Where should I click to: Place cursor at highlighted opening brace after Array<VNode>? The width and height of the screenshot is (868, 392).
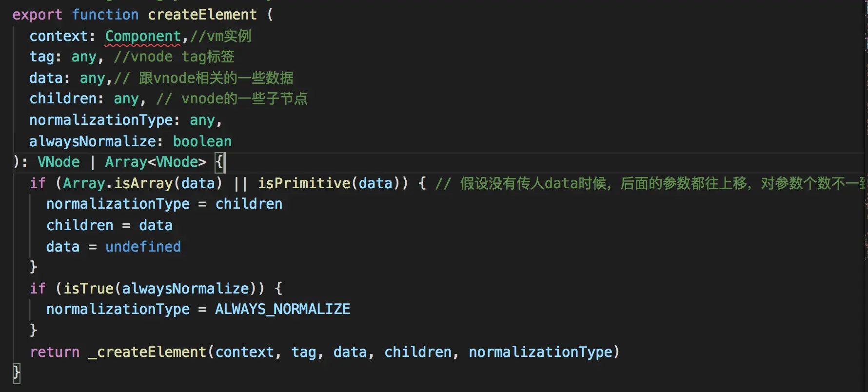pyautogui.click(x=219, y=162)
